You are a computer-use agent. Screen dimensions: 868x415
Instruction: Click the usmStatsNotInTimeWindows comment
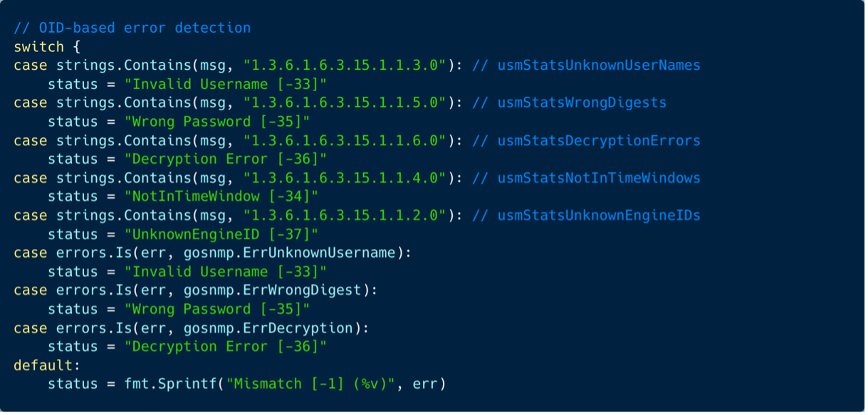599,178
